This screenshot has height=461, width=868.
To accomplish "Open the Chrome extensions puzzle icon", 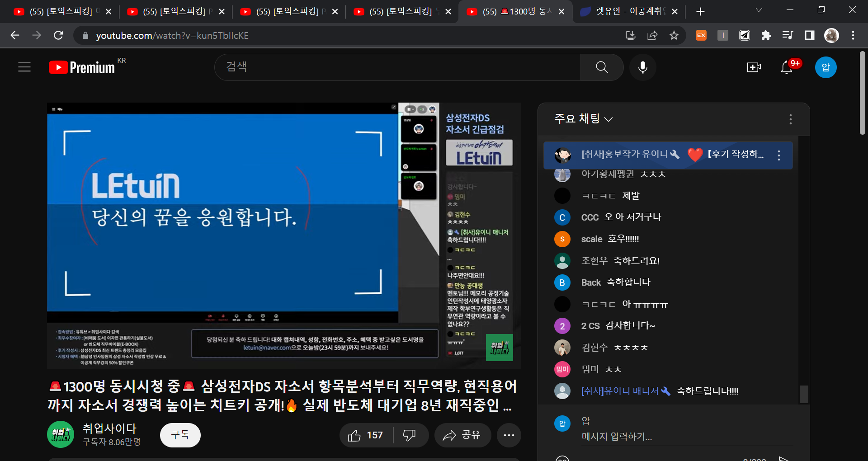I will pyautogui.click(x=766, y=35).
